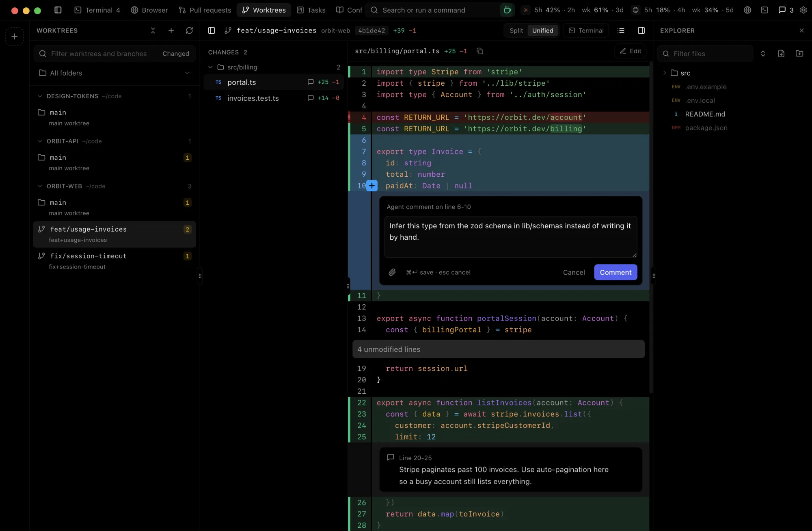Open the Terminal tab
Screen dimensions: 812x531
pos(97,10)
